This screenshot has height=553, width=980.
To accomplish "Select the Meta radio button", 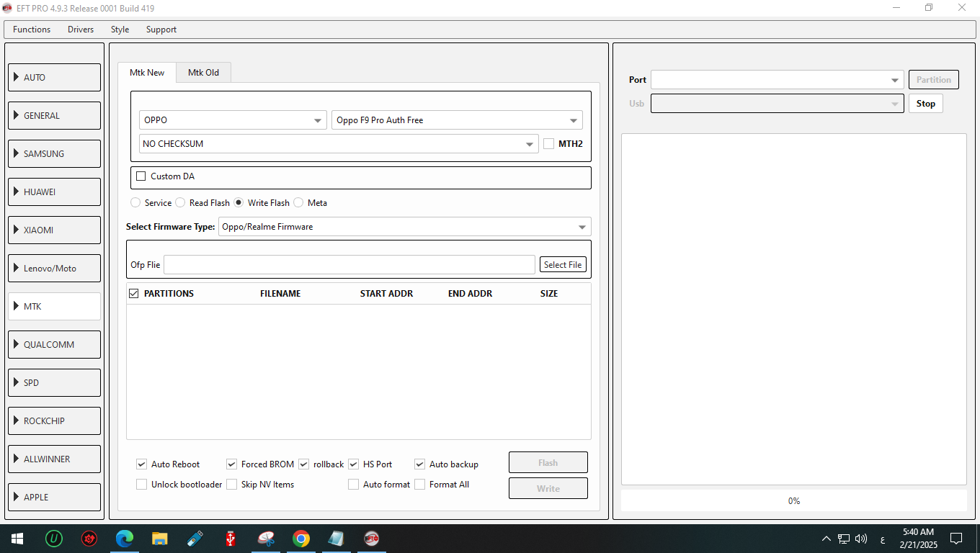I will 298,202.
